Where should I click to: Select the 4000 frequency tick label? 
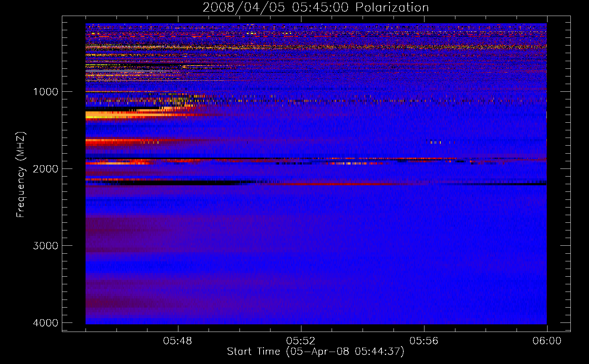tap(46, 323)
